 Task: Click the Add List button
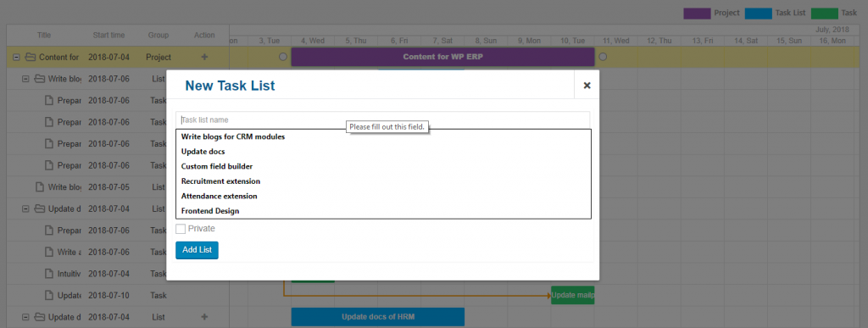[197, 250]
